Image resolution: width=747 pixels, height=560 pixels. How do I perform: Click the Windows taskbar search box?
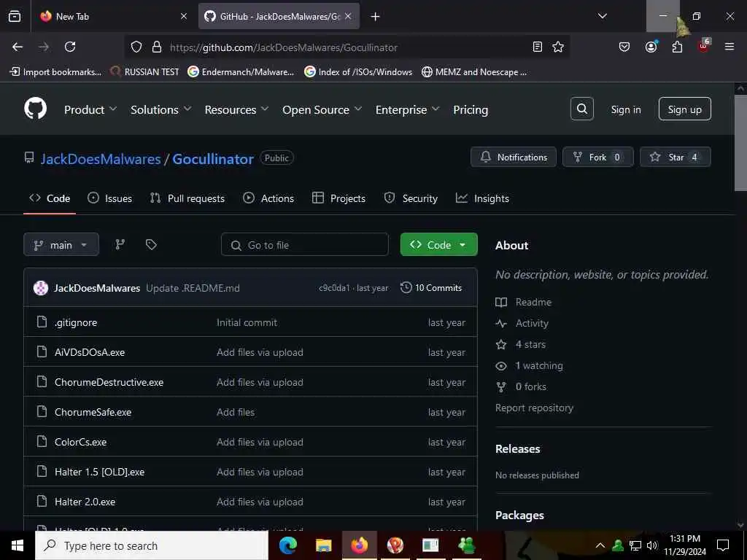coord(152,545)
